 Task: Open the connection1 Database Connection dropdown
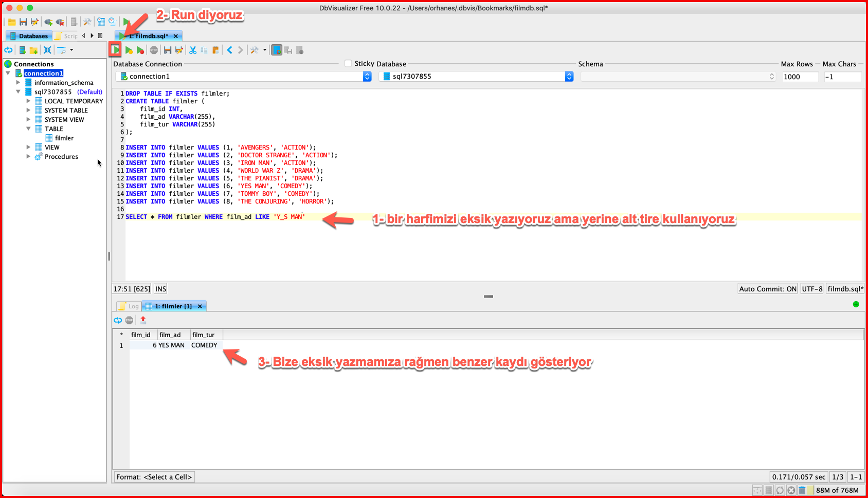coord(244,77)
